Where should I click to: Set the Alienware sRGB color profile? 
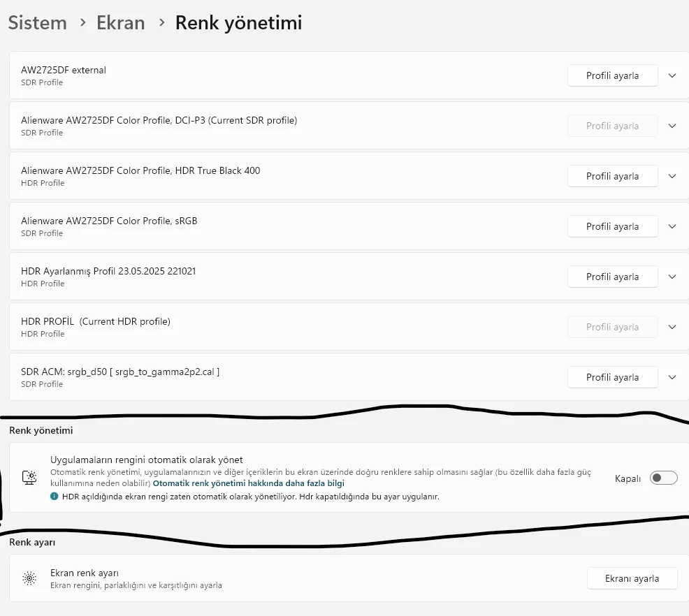(612, 226)
